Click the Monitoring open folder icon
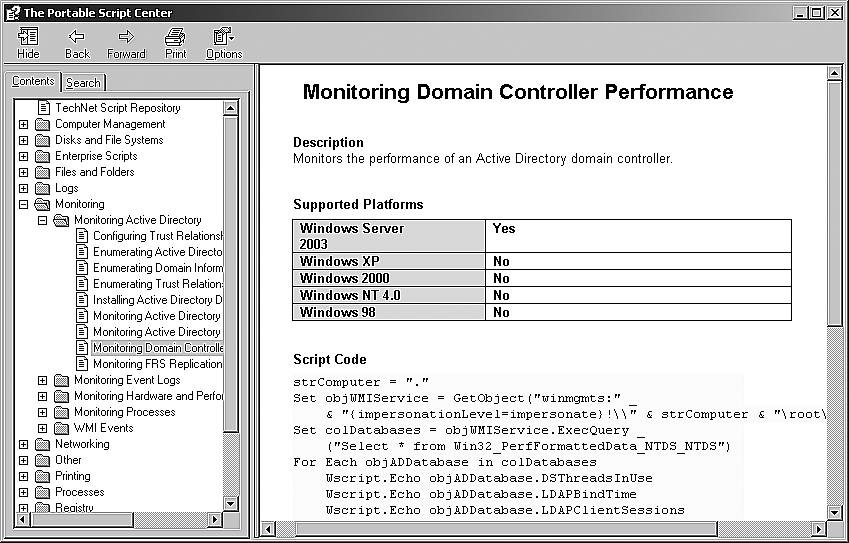 click(42, 204)
